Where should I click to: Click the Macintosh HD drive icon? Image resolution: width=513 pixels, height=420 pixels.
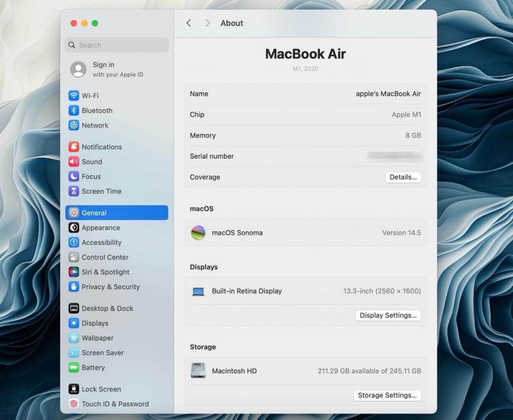pos(198,371)
